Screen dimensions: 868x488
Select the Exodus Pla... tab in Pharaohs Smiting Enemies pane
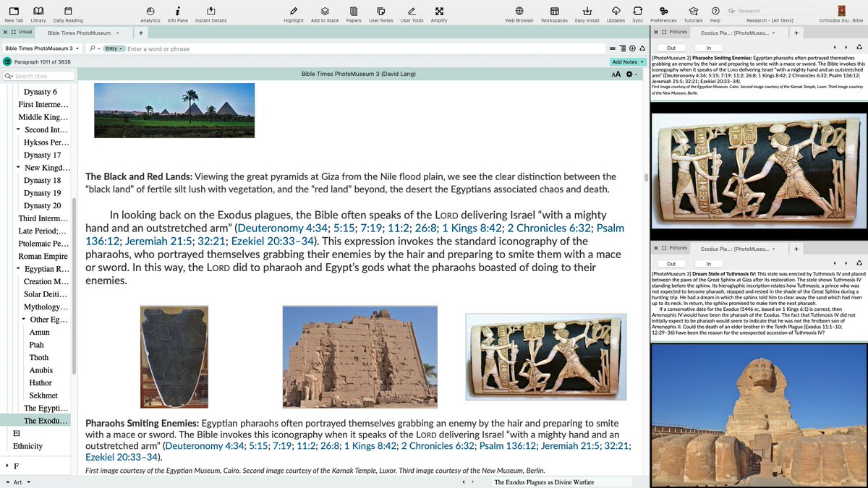click(x=738, y=33)
